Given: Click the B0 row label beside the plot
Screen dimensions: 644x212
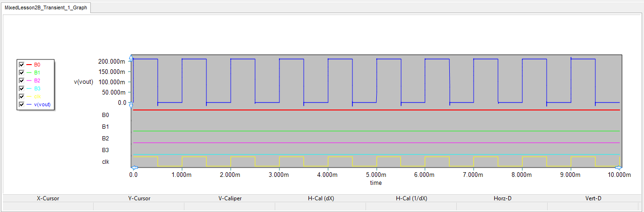Looking at the screenshot, I should coord(105,115).
